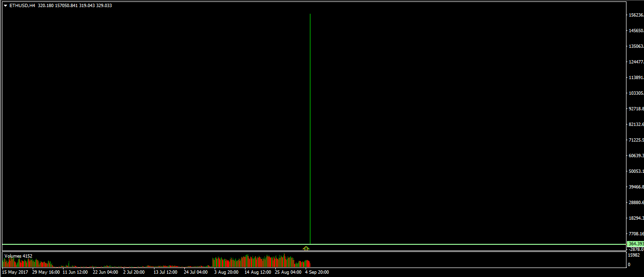Viewport: 644px width, 277px height.
Task: Click the OHLC values in the chart header
Action: point(75,6)
